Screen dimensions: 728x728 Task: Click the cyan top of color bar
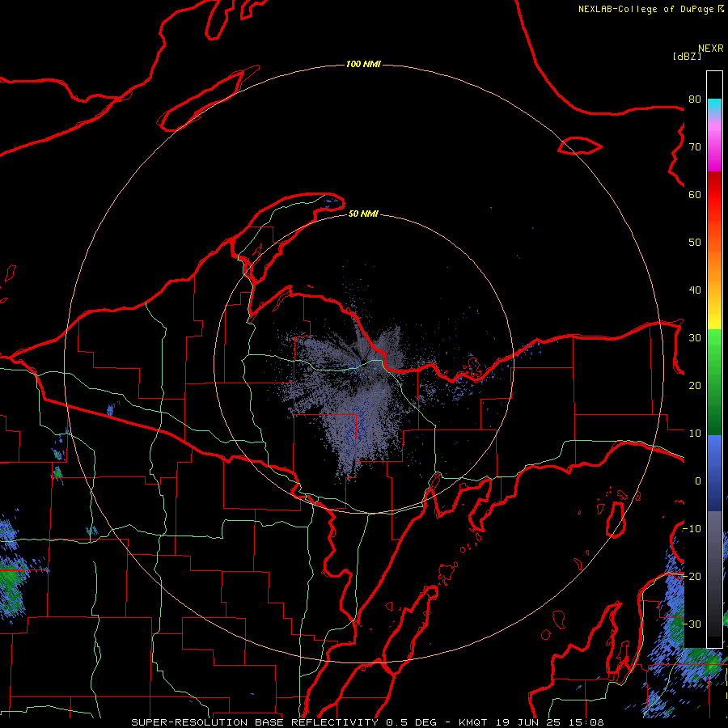click(714, 106)
